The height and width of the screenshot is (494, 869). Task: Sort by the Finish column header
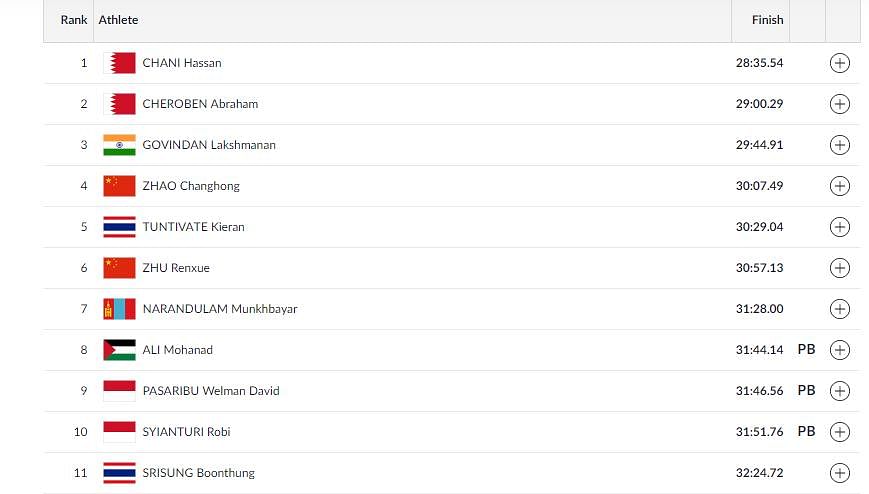pos(768,20)
